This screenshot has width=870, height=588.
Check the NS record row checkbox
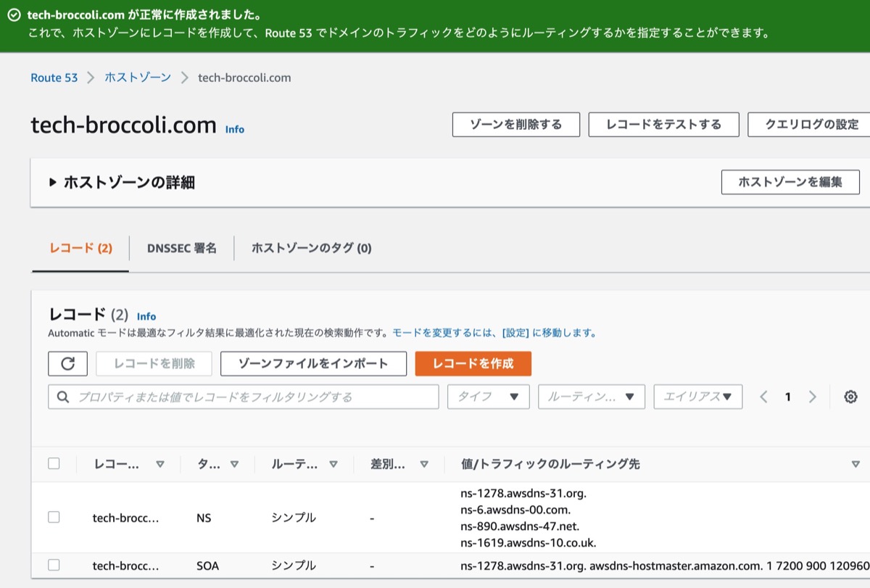(53, 518)
